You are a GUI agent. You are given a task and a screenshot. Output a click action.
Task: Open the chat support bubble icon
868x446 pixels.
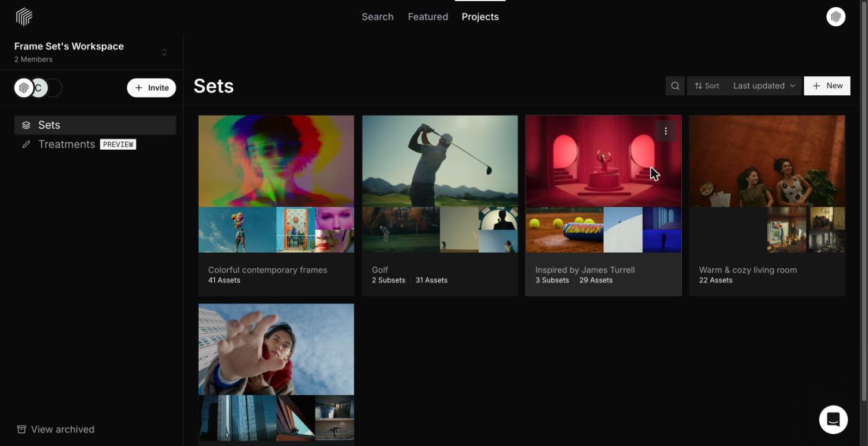click(x=833, y=419)
